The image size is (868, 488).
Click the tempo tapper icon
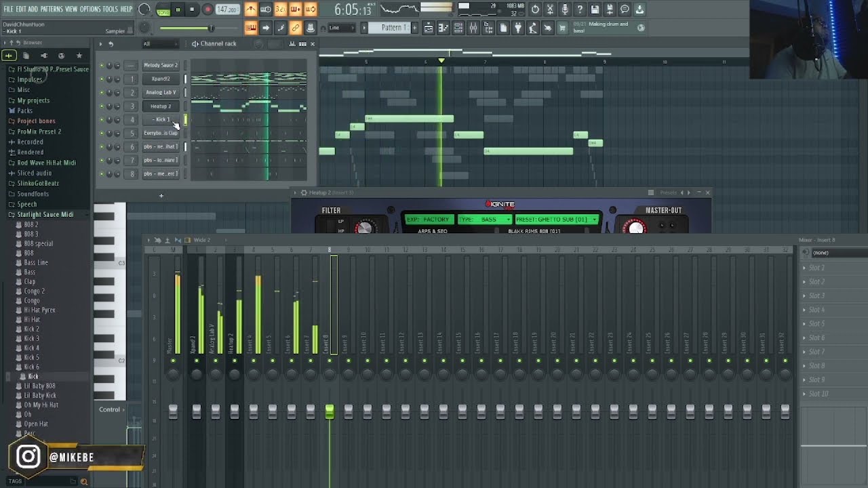point(533,28)
